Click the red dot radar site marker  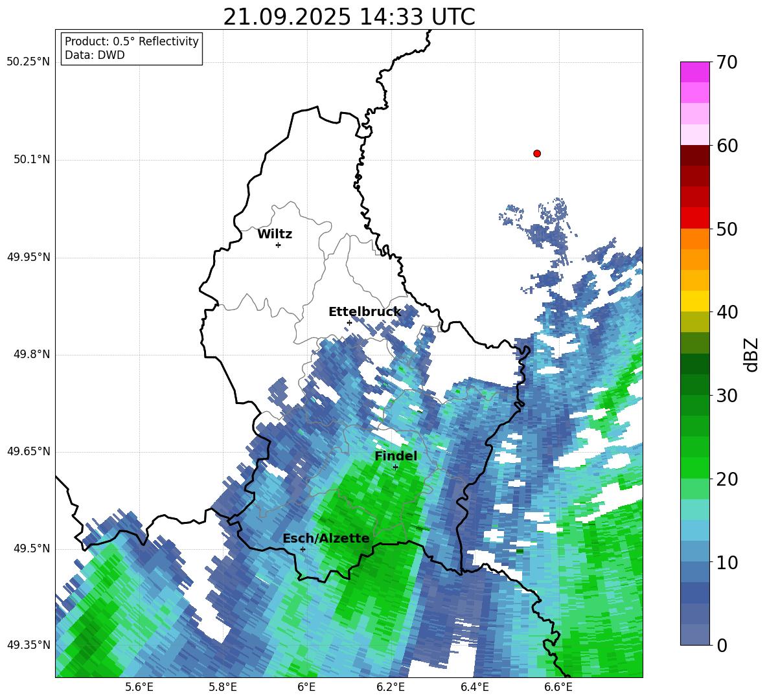536,153
